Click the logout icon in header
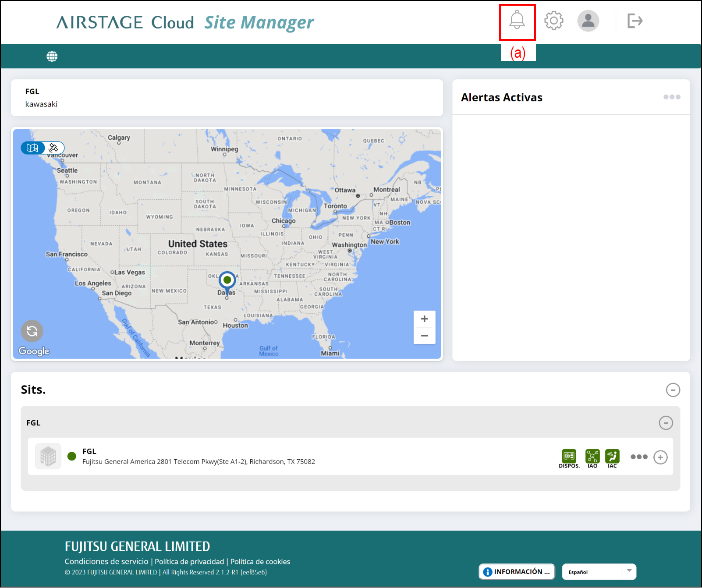 click(635, 21)
